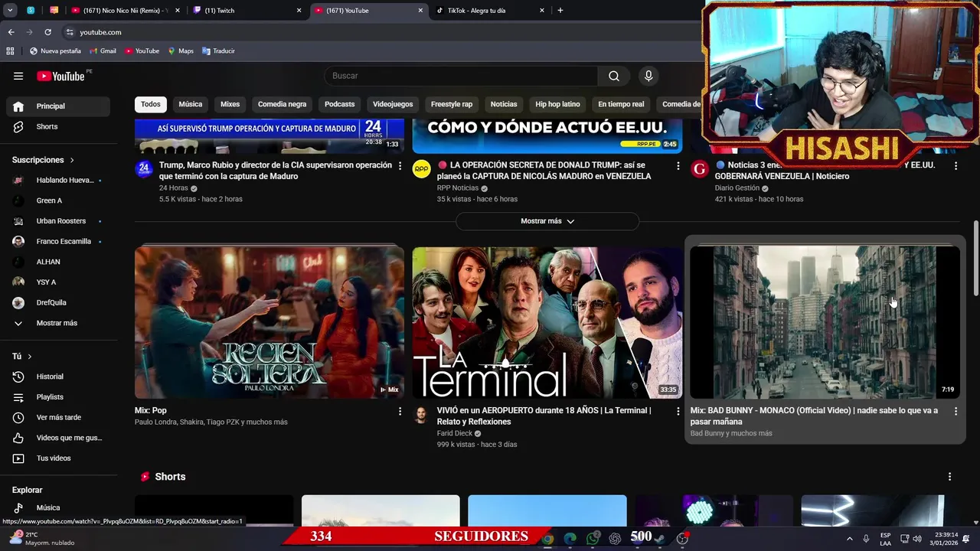Click the YouTube logo
The image size is (980, 551).
[x=60, y=76]
